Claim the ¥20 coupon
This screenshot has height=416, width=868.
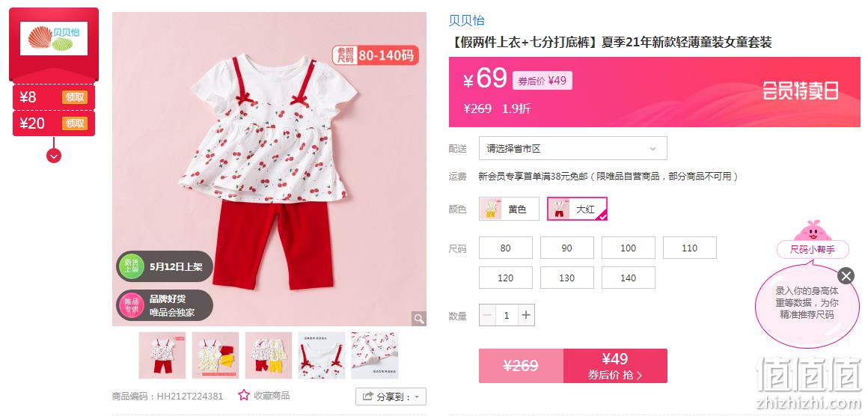[75, 123]
